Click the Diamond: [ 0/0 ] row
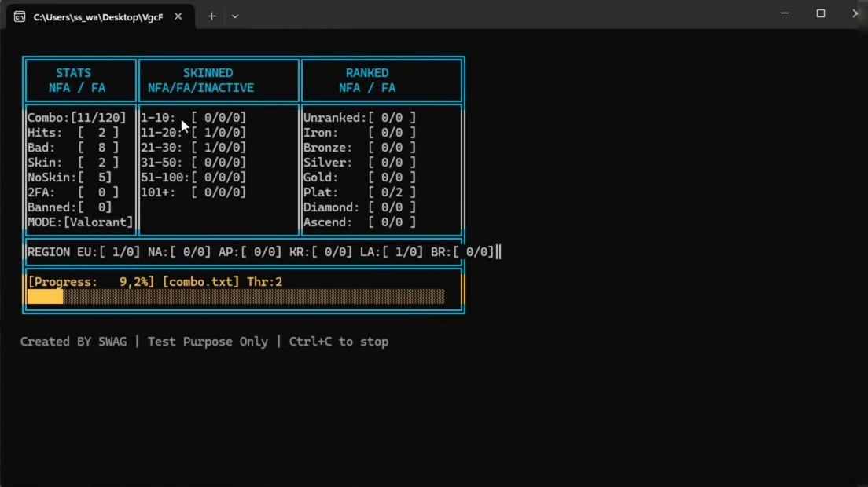This screenshot has width=868, height=487. click(x=359, y=207)
